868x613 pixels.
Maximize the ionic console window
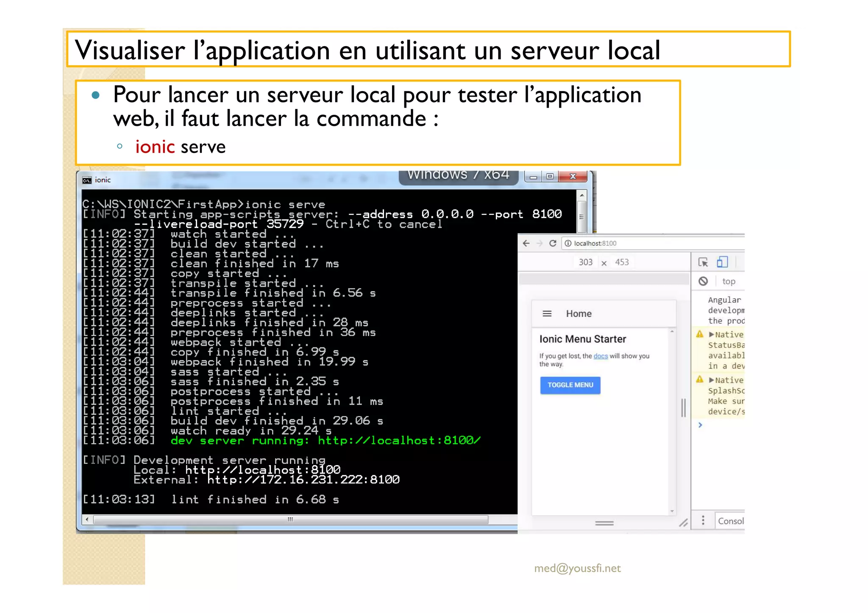(x=550, y=177)
